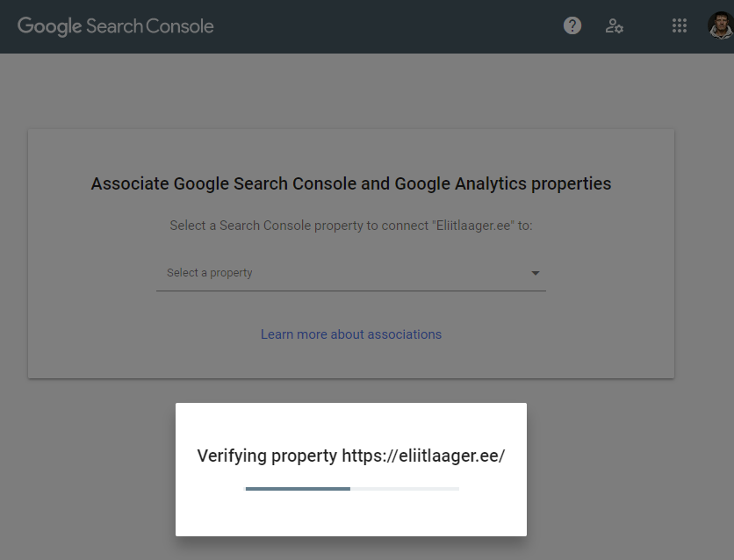Click the Associate properties heading

pos(351,184)
